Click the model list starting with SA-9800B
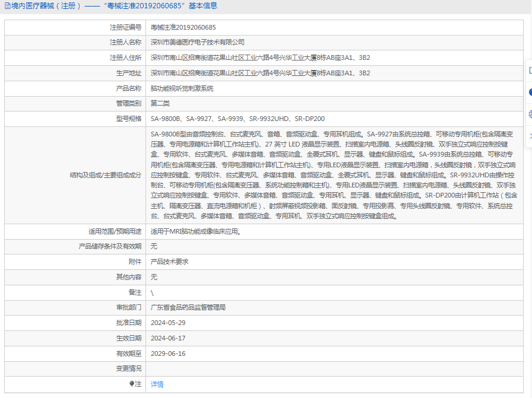Viewport: 532px width, 398px height. [x=237, y=119]
